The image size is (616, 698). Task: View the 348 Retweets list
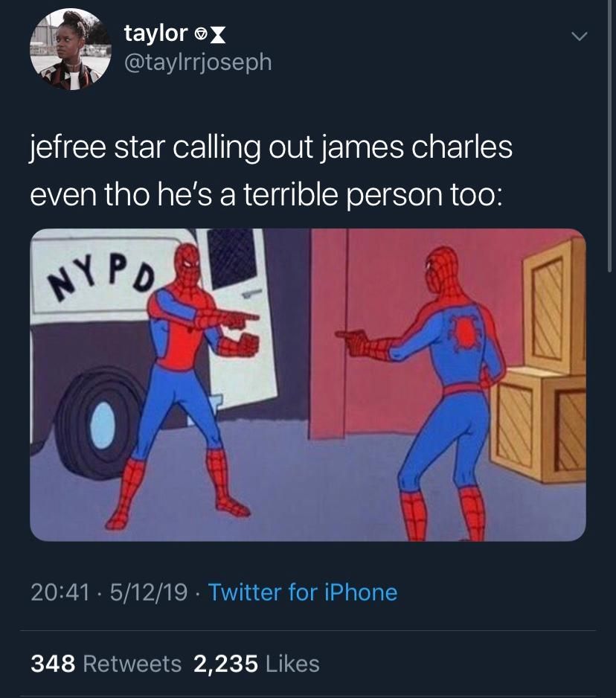[106, 664]
